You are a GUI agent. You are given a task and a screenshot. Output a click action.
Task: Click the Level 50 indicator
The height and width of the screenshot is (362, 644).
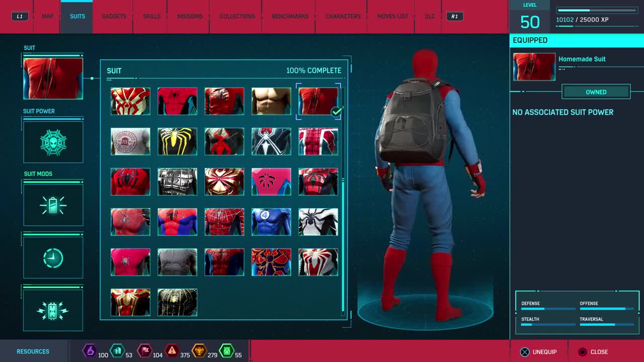(530, 18)
